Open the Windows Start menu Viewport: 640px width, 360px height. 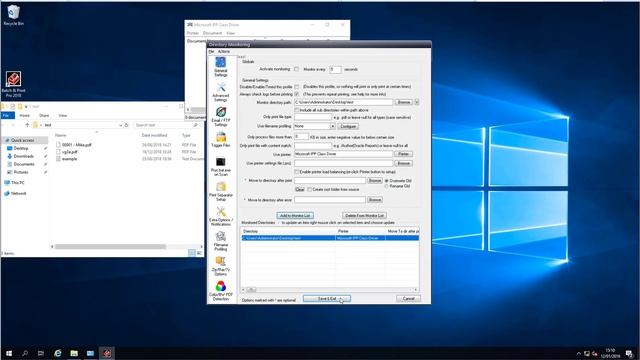point(9,353)
